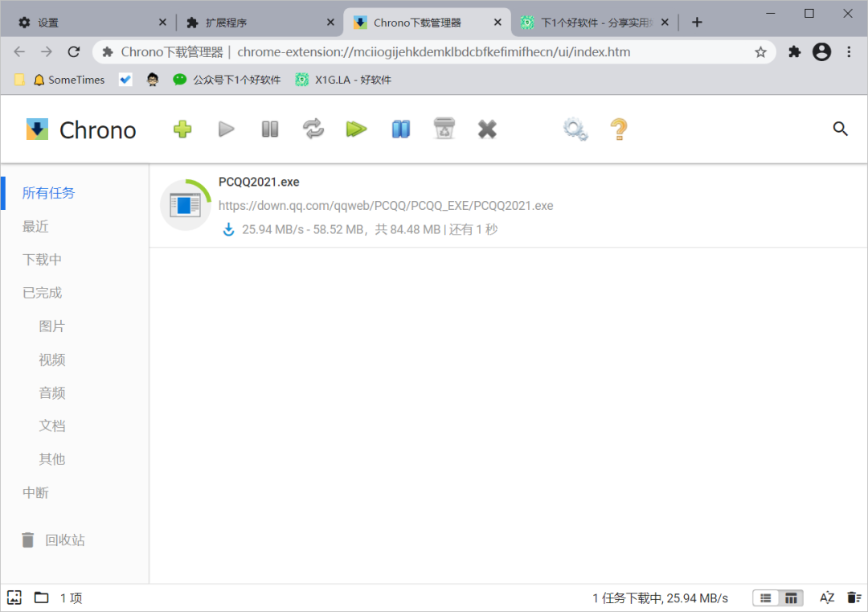Viewport: 868px width, 612px height.
Task: Reload the current page
Action: coord(74,52)
